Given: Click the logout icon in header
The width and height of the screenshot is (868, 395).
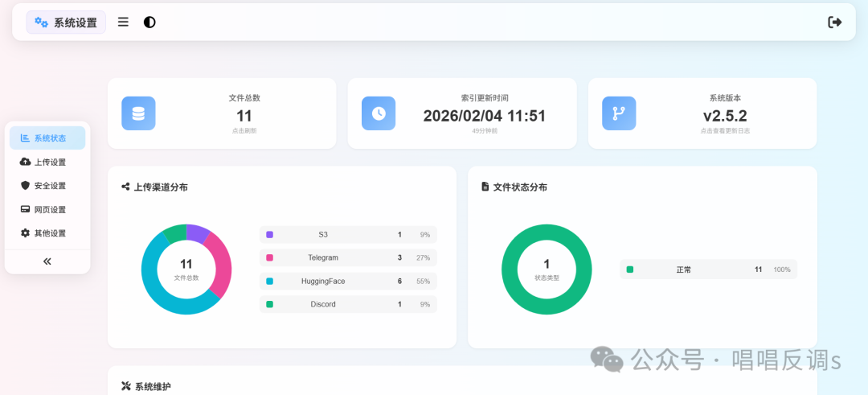Looking at the screenshot, I should pos(835,23).
